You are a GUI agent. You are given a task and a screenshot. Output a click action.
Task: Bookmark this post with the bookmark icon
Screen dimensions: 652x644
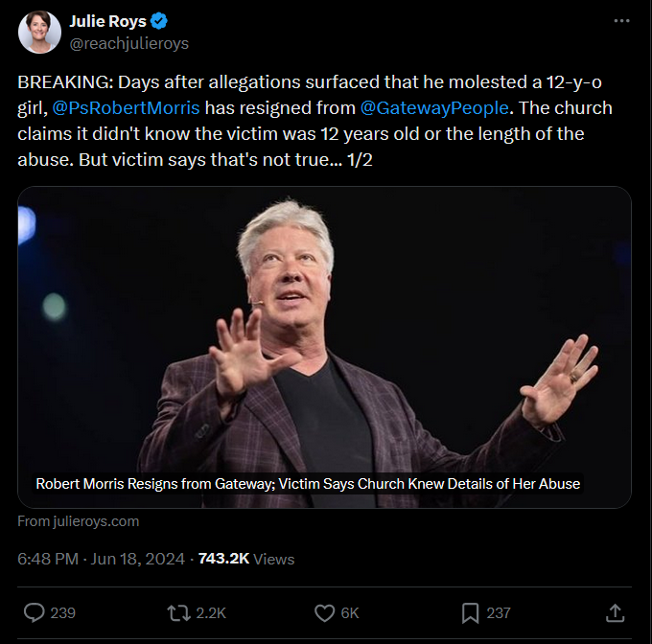tap(471, 612)
